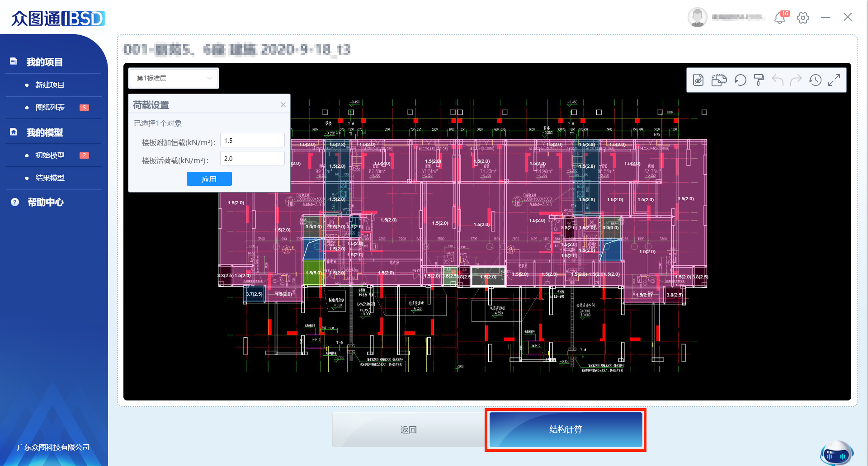Click the 楼板活荷载 input field
The width and height of the screenshot is (868, 466).
coord(252,159)
